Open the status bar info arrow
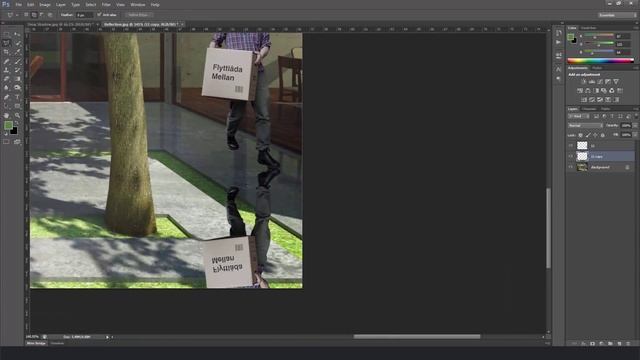The height and width of the screenshot is (360, 640). (108, 337)
